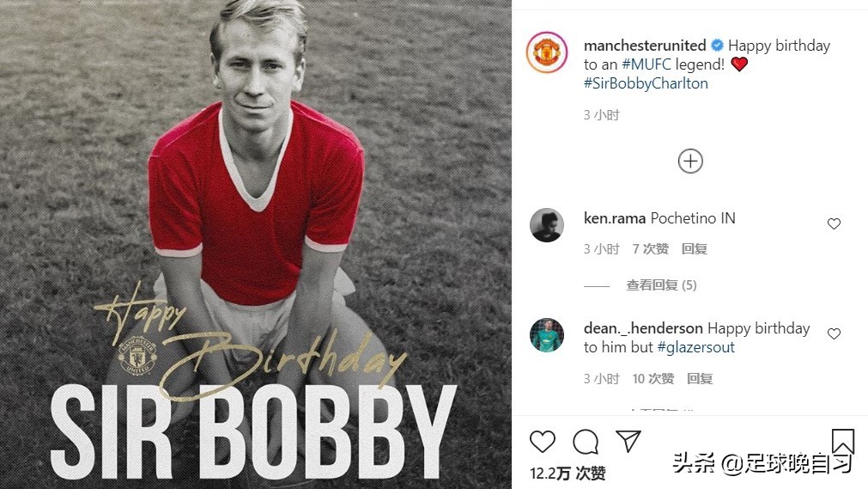Like ken.rama's comment

pos(834,224)
